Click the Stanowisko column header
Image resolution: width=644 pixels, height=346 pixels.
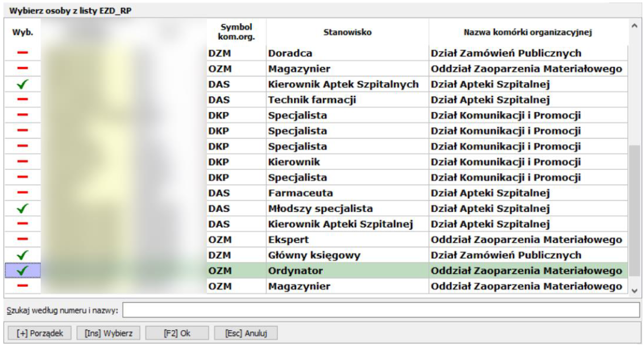click(347, 32)
